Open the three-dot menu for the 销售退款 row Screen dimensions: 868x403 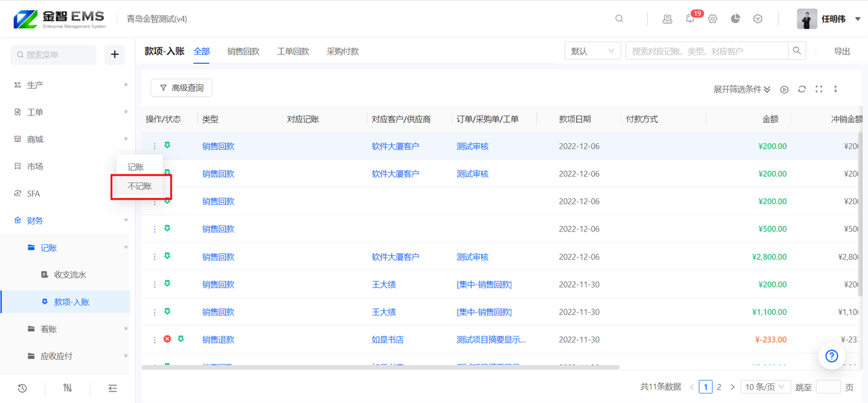[x=155, y=340]
